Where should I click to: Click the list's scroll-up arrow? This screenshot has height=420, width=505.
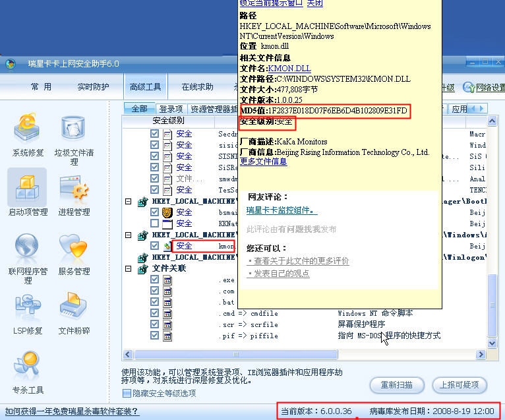point(492,121)
